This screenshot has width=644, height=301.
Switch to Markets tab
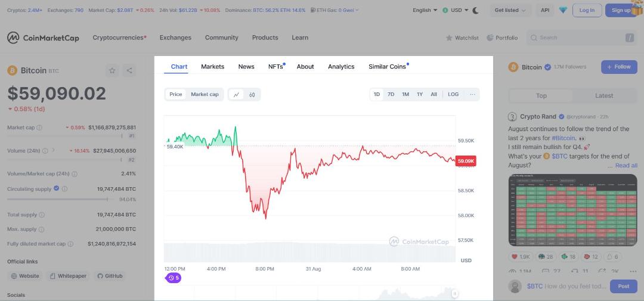213,67
